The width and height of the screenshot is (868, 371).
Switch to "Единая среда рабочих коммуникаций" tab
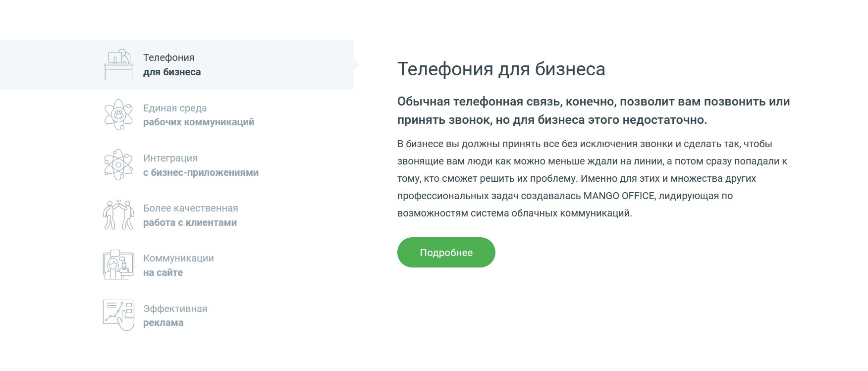198,115
